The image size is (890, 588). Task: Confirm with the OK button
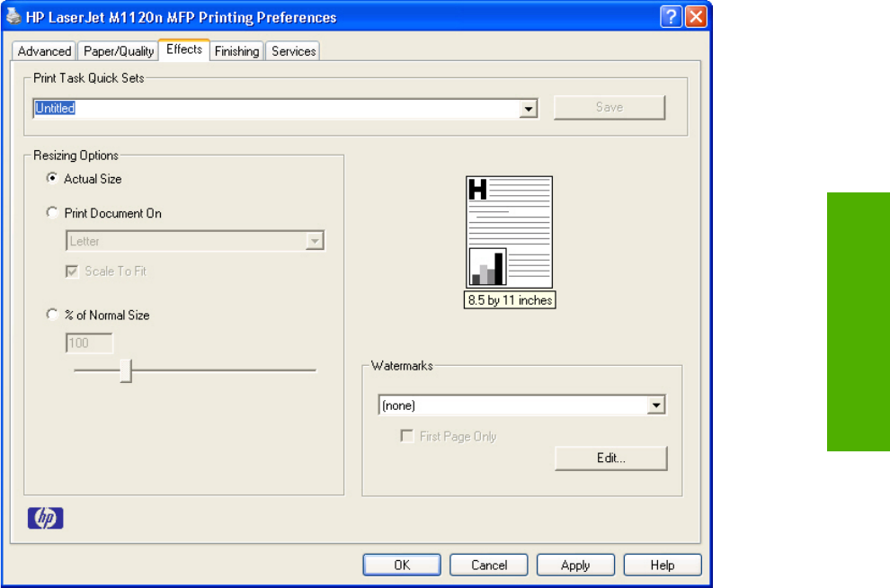(402, 565)
